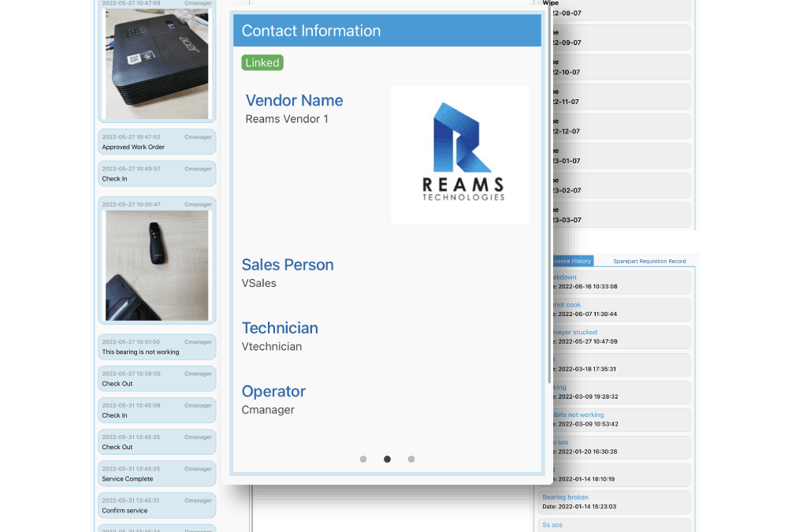Select the middle page dot indicator
788x532 pixels.
[387, 459]
